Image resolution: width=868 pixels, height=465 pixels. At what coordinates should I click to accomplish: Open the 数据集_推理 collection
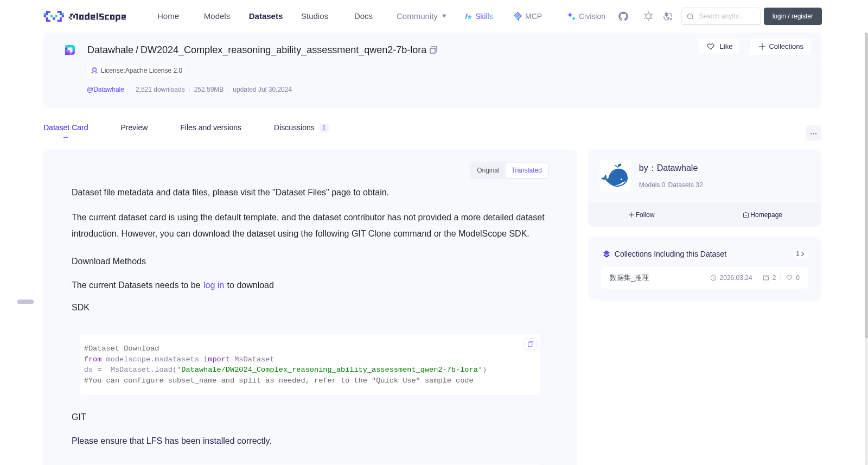pos(704,278)
